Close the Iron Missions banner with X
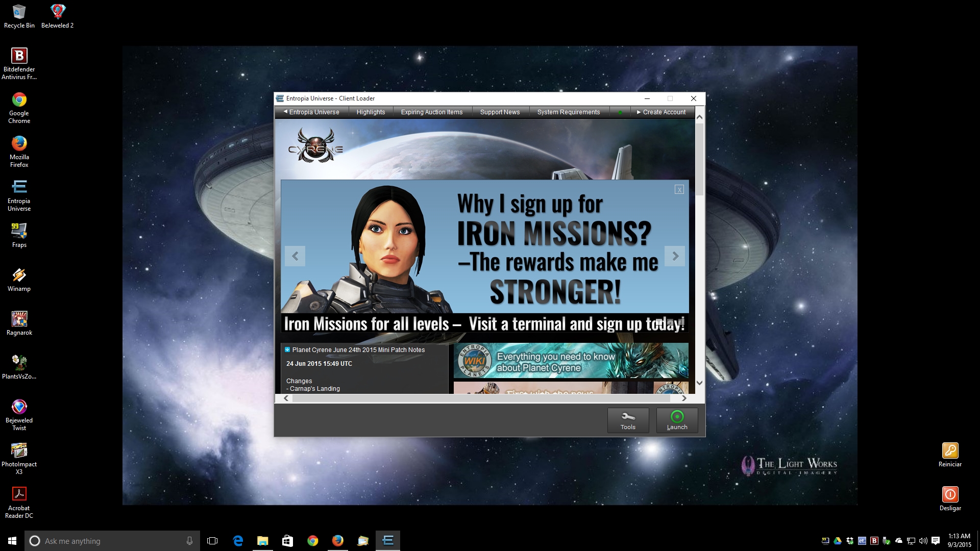The image size is (980, 551). [x=679, y=190]
